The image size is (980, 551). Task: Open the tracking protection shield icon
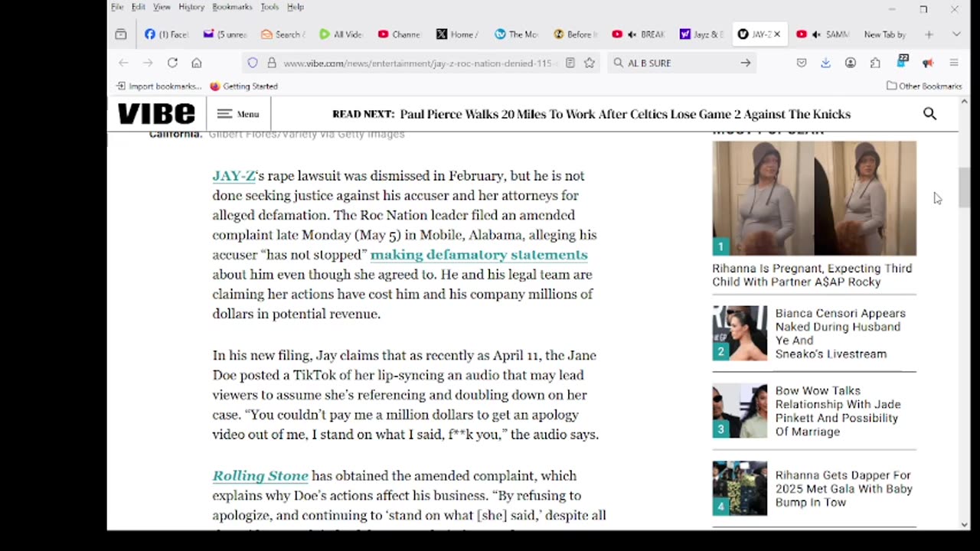(253, 63)
